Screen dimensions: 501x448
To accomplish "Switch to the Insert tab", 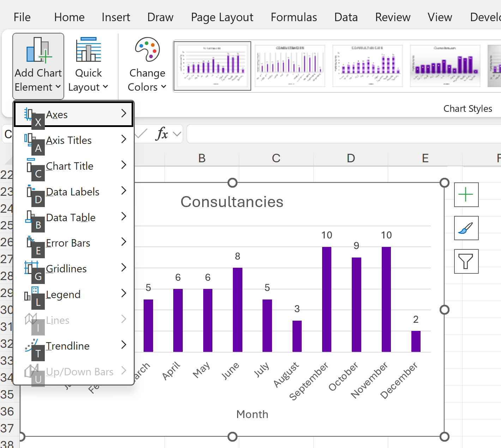I will [x=116, y=17].
